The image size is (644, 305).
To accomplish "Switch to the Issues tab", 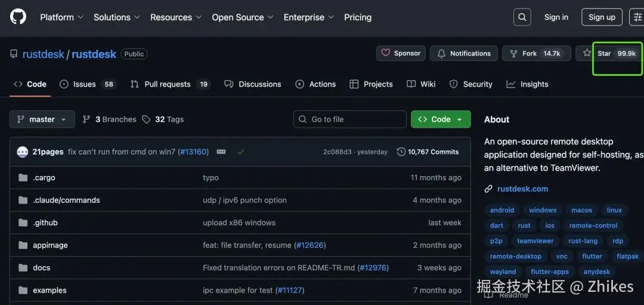I will pos(87,84).
